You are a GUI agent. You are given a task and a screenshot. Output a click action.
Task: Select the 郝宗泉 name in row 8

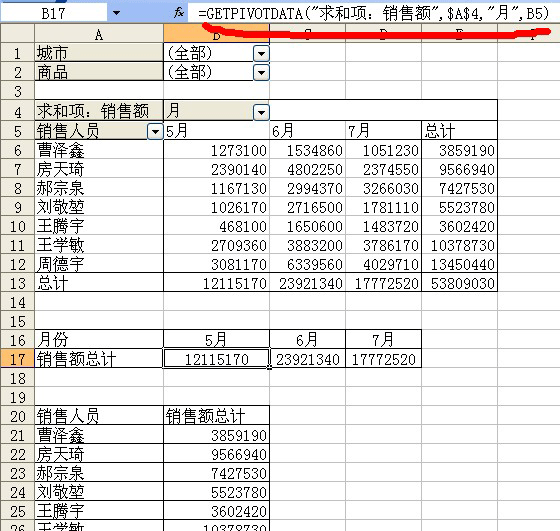[x=60, y=188]
